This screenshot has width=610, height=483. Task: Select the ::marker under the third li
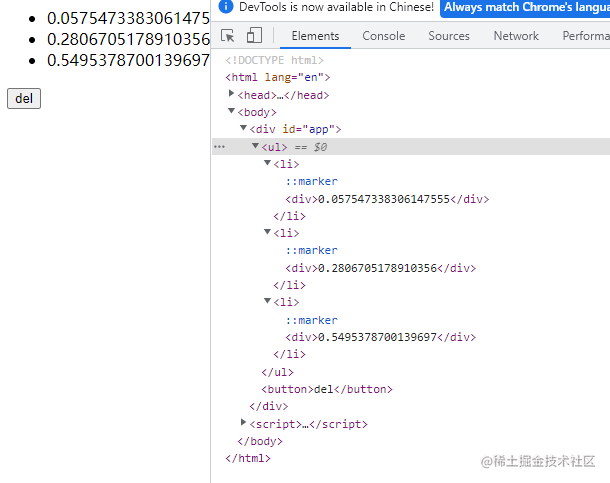coord(312,320)
